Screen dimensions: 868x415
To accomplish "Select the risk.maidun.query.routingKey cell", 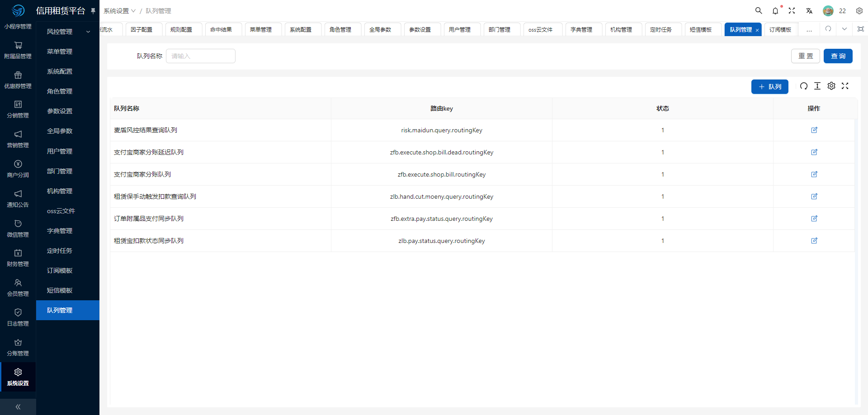I will (442, 130).
